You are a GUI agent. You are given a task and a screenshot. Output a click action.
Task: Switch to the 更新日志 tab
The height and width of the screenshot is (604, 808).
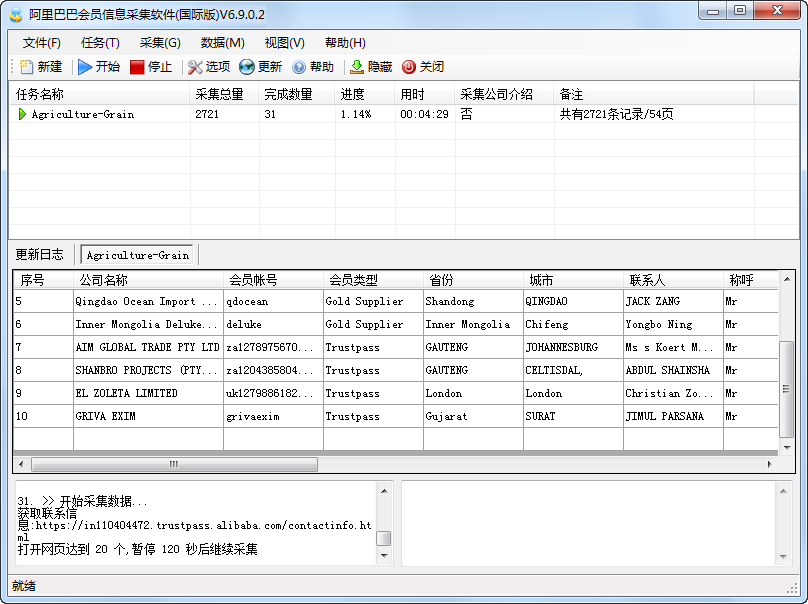[x=40, y=255]
